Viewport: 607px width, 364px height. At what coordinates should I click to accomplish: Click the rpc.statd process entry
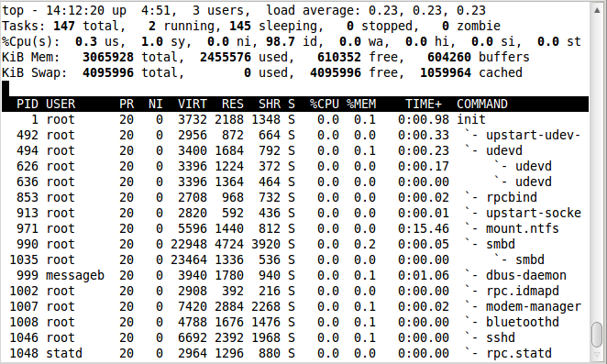[x=519, y=353]
